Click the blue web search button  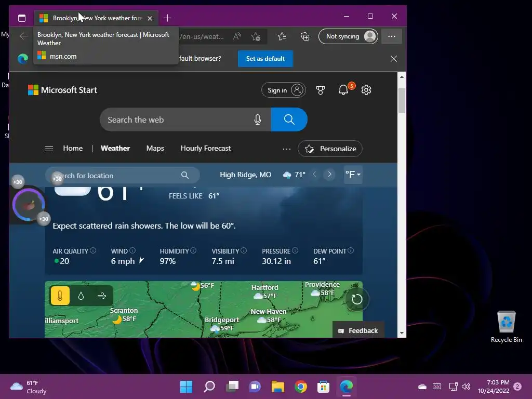[289, 119]
